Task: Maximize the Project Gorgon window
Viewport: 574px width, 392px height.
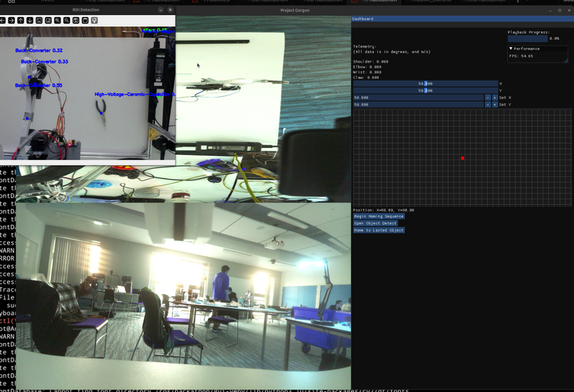Action: pos(560,10)
